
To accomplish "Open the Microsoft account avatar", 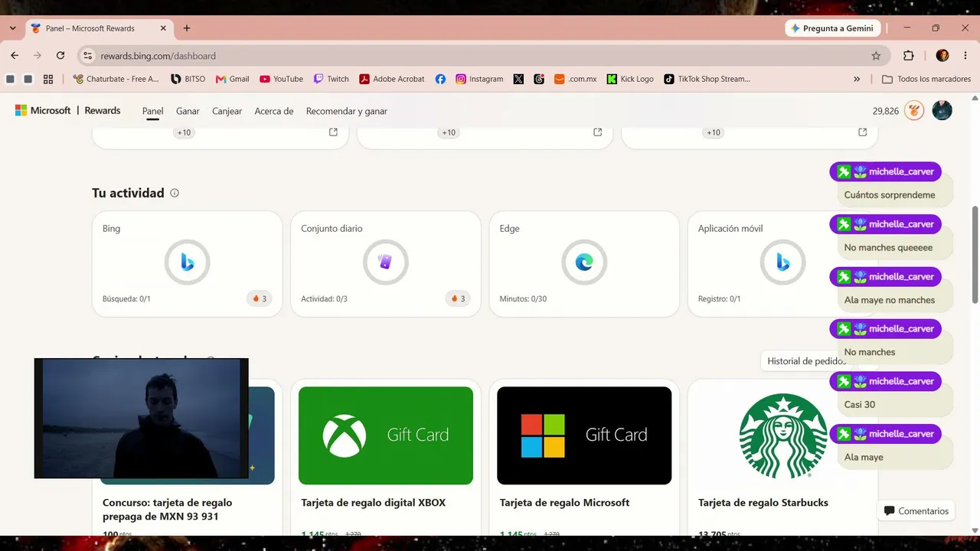I will coord(942,111).
